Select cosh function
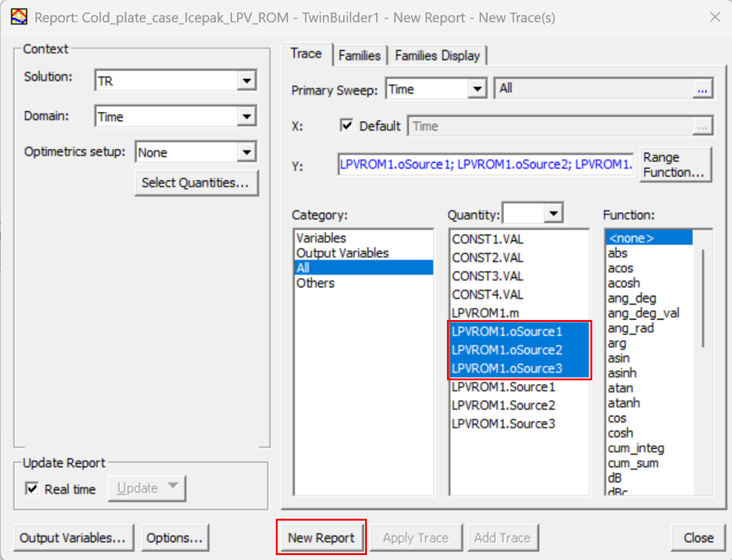The image size is (732, 560). 650,433
